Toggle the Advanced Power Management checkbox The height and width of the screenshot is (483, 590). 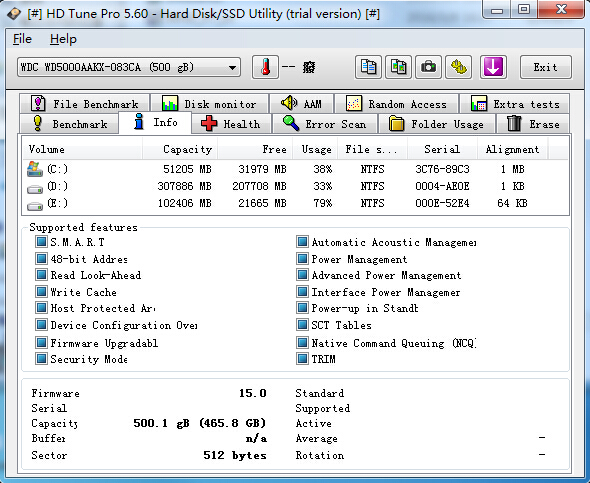pyautogui.click(x=302, y=275)
